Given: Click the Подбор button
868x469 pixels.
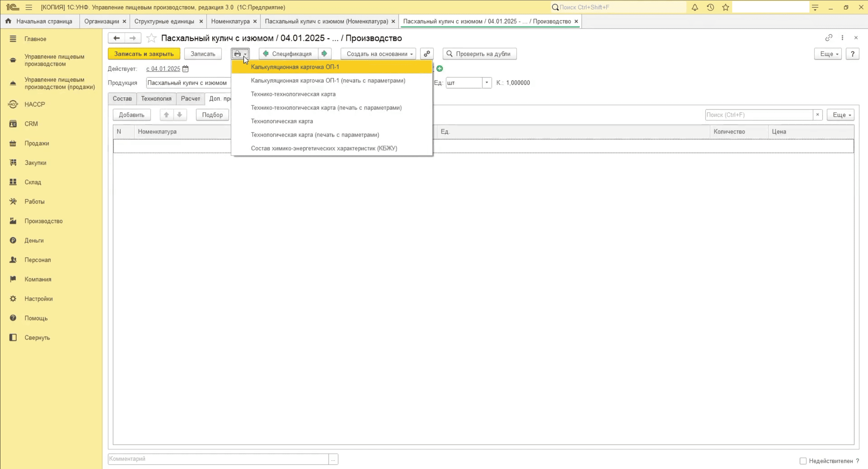Looking at the screenshot, I should tap(212, 115).
